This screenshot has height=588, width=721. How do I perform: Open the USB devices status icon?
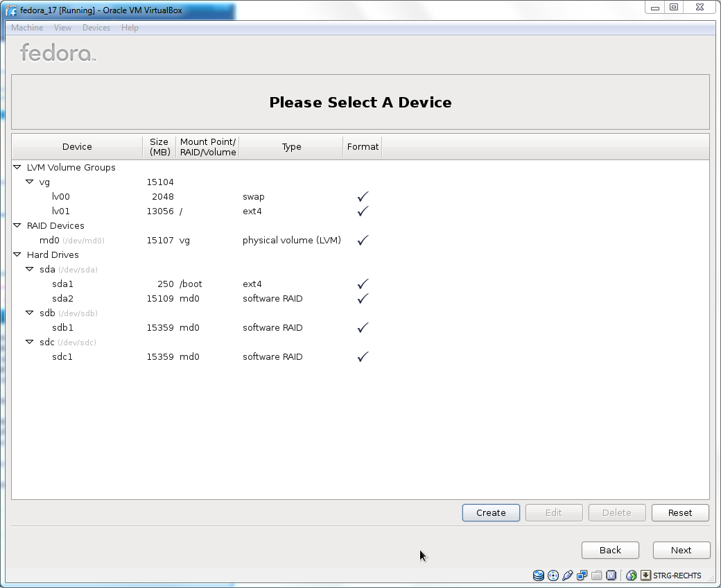pyautogui.click(x=567, y=575)
